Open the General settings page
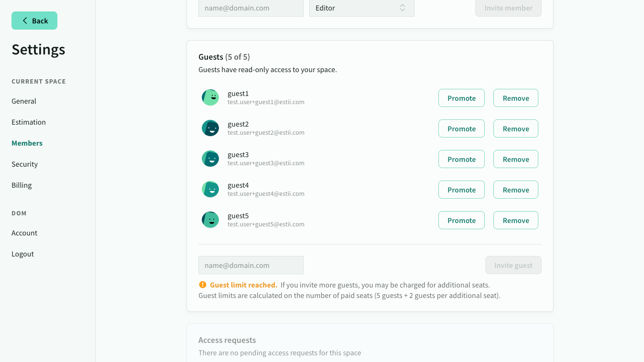The width and height of the screenshot is (644, 362). point(24,101)
